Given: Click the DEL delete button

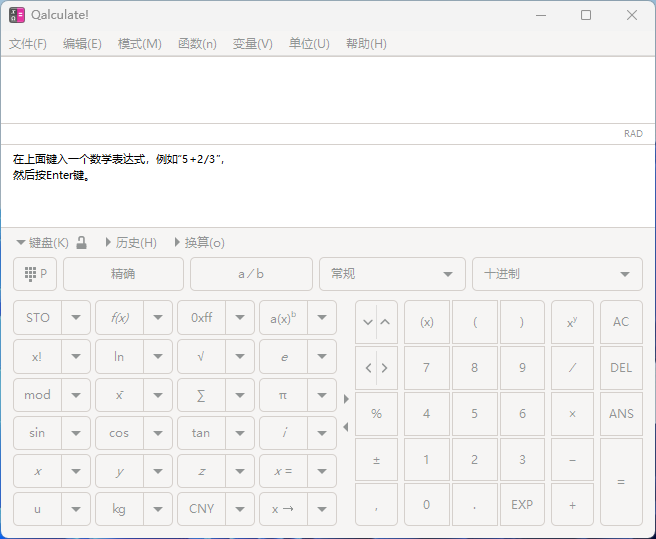Looking at the screenshot, I should (621, 368).
